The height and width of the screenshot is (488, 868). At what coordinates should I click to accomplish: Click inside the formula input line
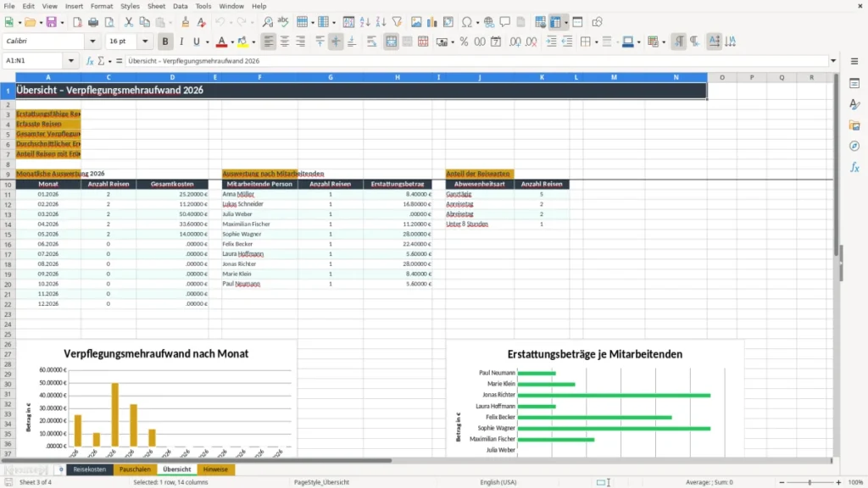[x=476, y=61]
